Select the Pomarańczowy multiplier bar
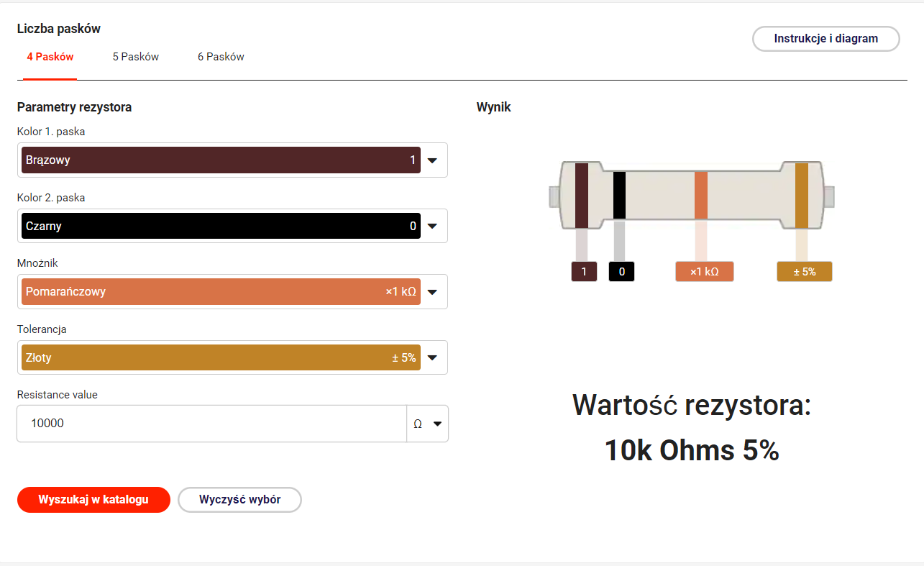Image resolution: width=924 pixels, height=566 pixels. [x=221, y=291]
